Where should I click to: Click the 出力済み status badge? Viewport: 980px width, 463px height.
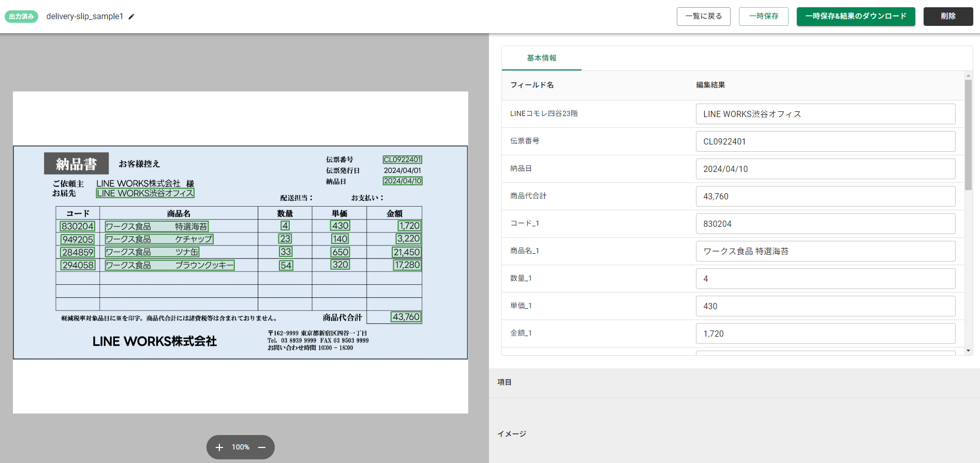(21, 17)
